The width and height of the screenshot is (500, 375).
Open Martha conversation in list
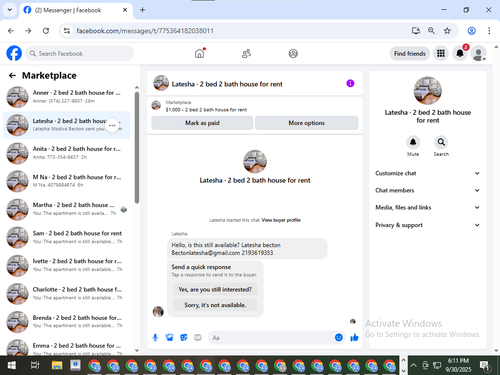coord(67,209)
